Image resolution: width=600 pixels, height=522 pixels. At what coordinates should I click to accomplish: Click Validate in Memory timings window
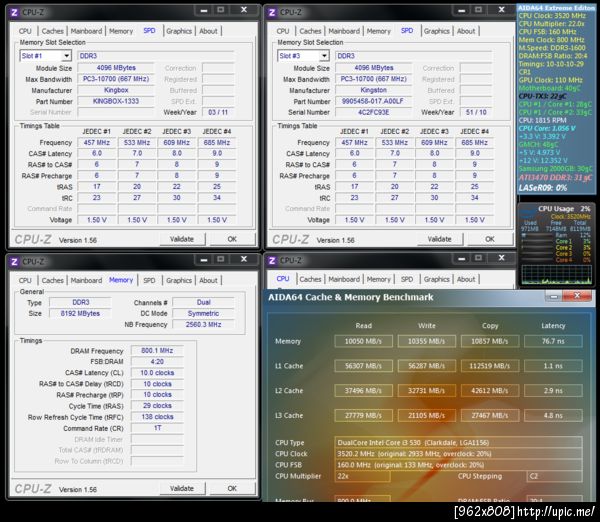[182, 489]
